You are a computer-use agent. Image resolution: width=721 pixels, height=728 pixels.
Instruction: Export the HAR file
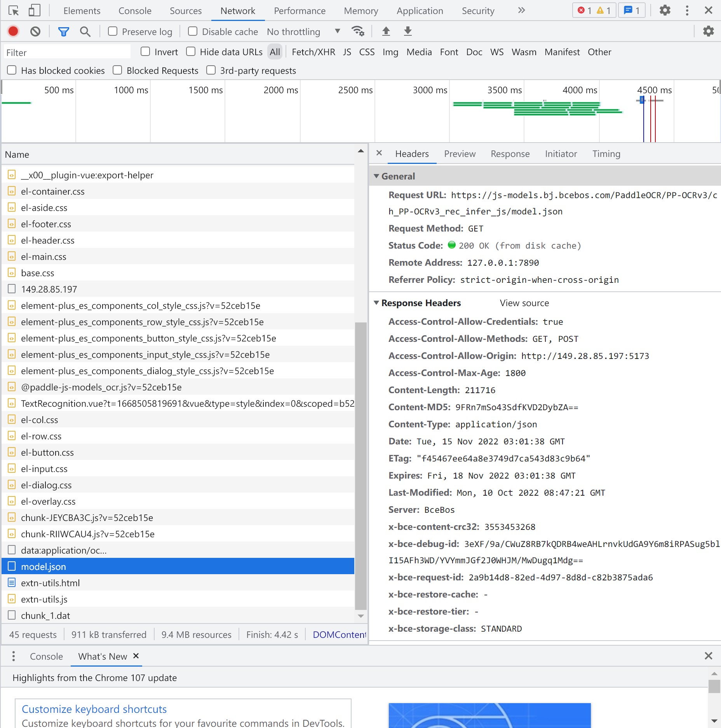[407, 31]
